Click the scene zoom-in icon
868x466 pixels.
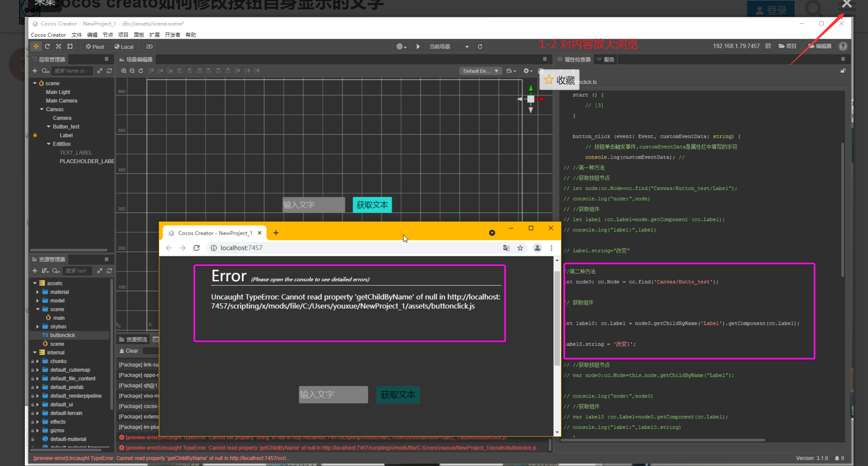coord(124,71)
